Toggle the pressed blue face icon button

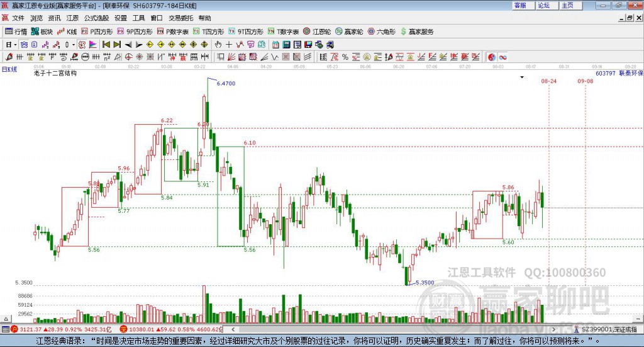tap(25, 45)
